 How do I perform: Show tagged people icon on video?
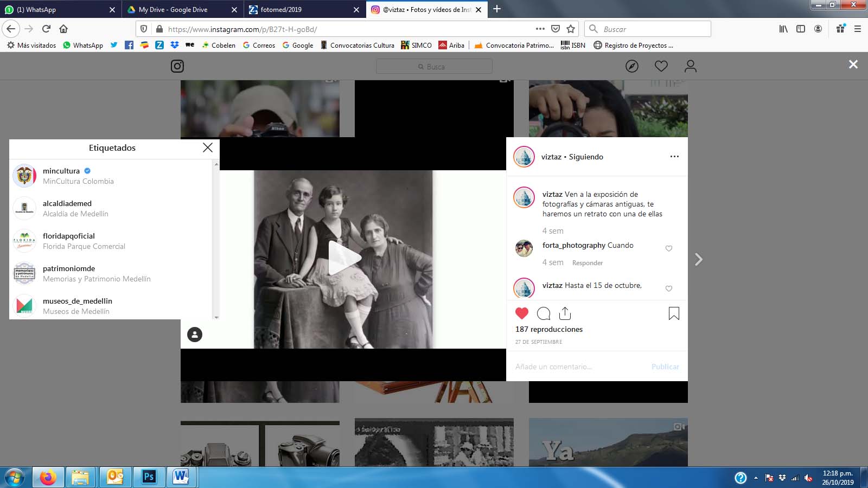tap(195, 334)
